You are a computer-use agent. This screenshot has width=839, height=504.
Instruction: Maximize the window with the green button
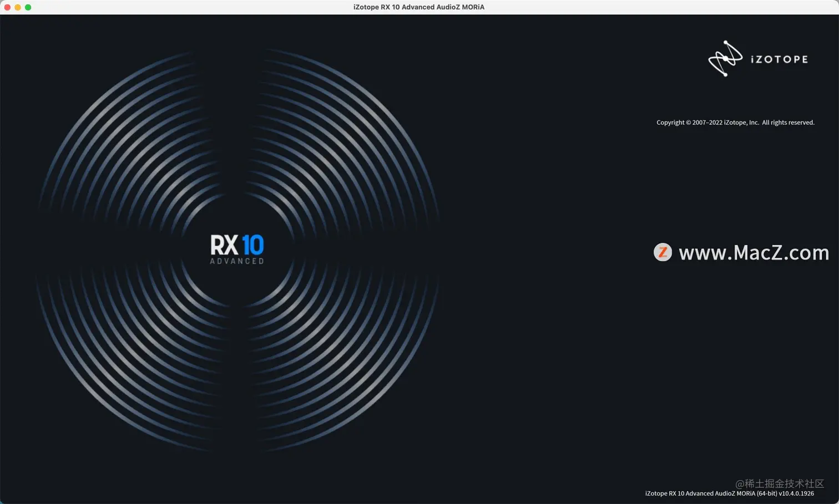tap(28, 7)
